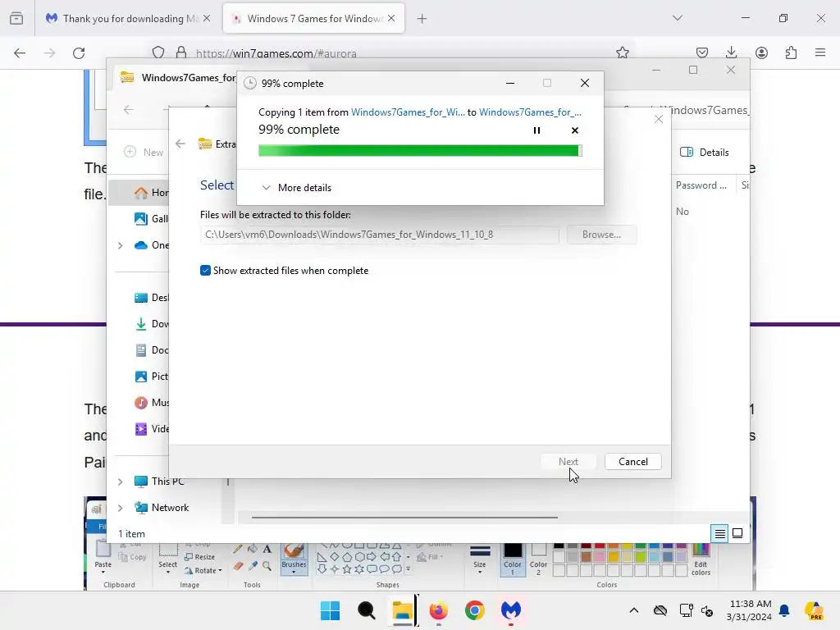Open Firefox recent browsing view icon

[x=16, y=18]
